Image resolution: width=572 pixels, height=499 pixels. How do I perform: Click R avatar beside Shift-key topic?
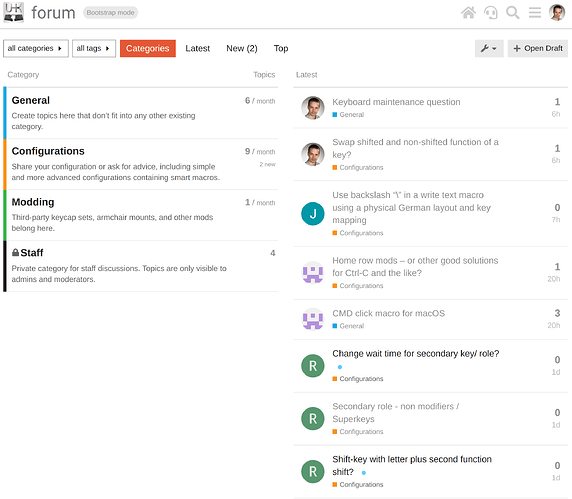coord(313,471)
